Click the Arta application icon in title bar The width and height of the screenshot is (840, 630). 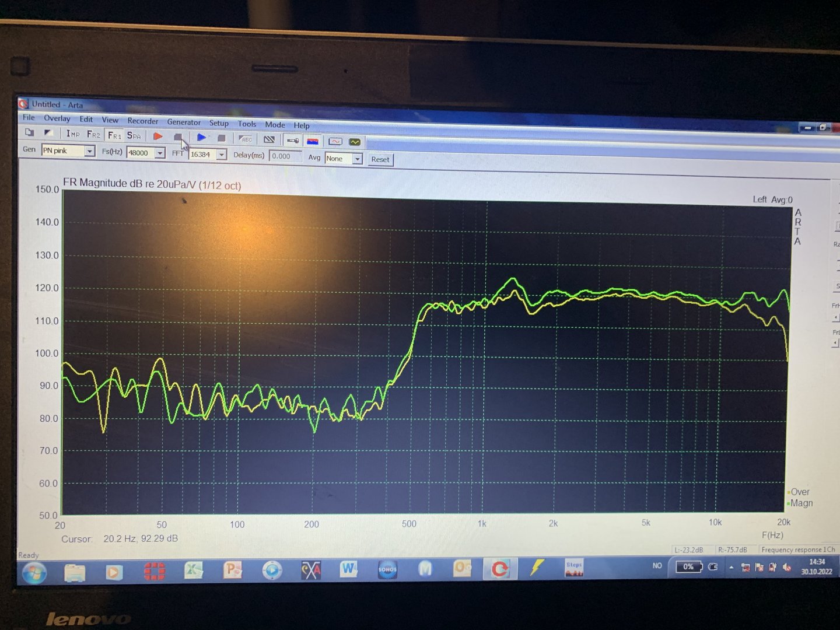pyautogui.click(x=23, y=104)
